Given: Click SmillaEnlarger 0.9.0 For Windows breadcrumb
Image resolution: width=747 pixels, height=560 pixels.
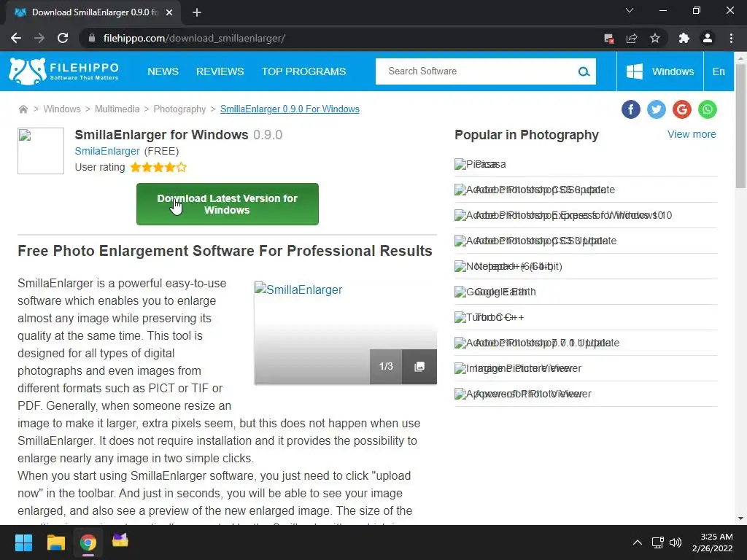Looking at the screenshot, I should [x=290, y=109].
